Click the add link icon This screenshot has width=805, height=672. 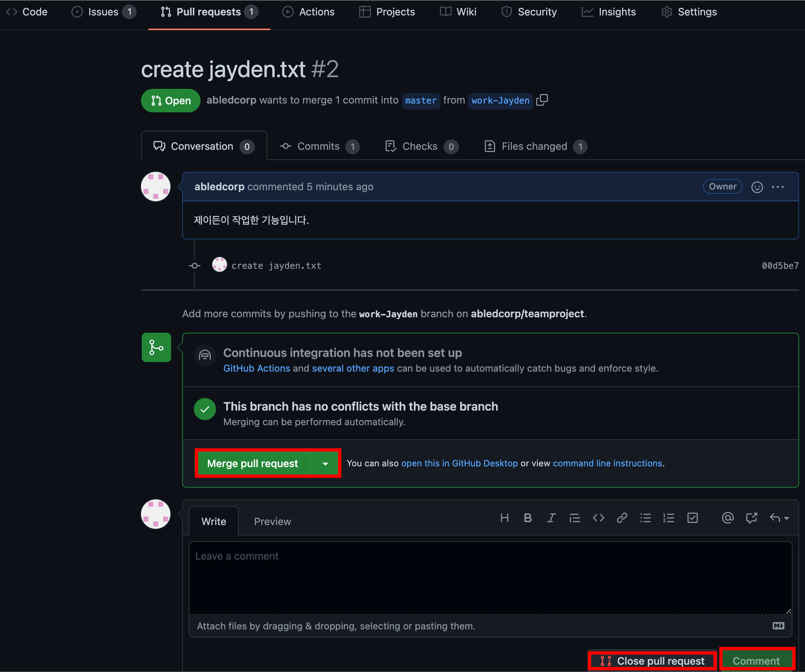click(x=622, y=518)
